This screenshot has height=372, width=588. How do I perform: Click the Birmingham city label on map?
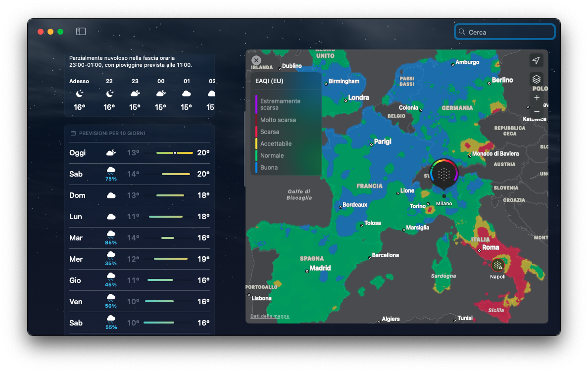pyautogui.click(x=344, y=81)
